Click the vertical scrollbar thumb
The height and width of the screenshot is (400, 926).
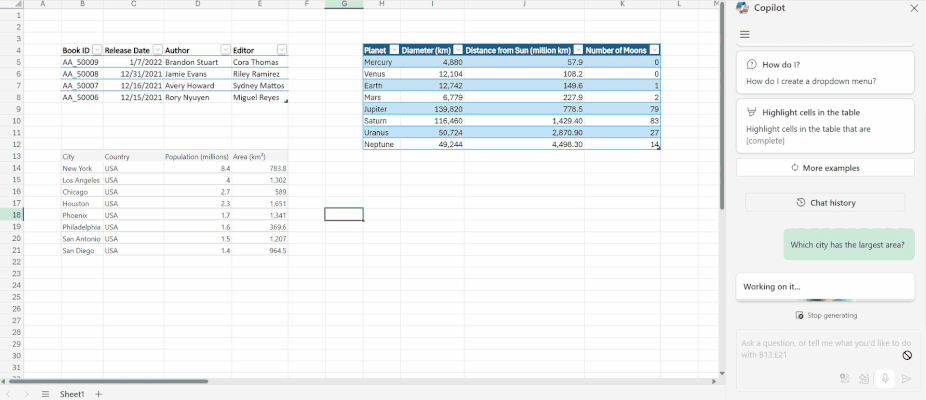[x=722, y=106]
